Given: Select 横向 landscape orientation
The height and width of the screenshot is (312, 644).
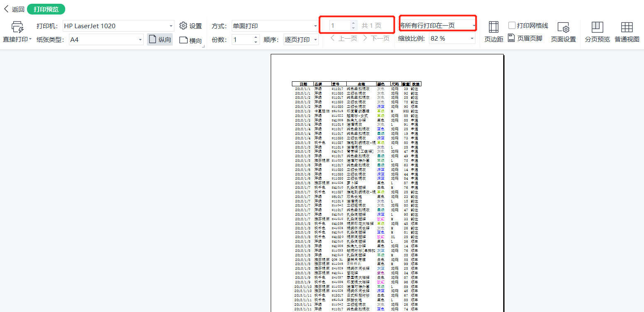Looking at the screenshot, I should coord(191,40).
